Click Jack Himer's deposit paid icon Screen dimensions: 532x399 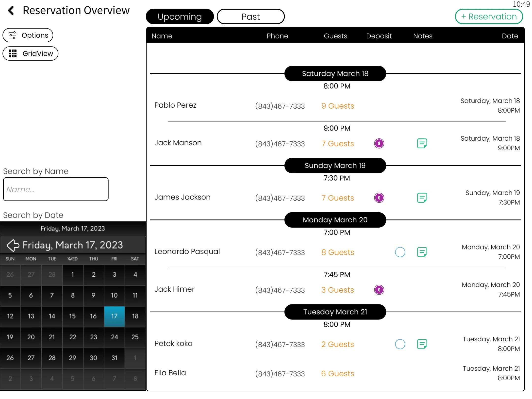click(x=379, y=290)
